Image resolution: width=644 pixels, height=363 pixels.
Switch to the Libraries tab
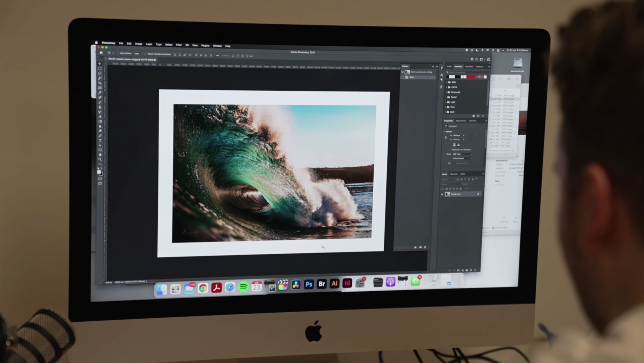click(473, 121)
